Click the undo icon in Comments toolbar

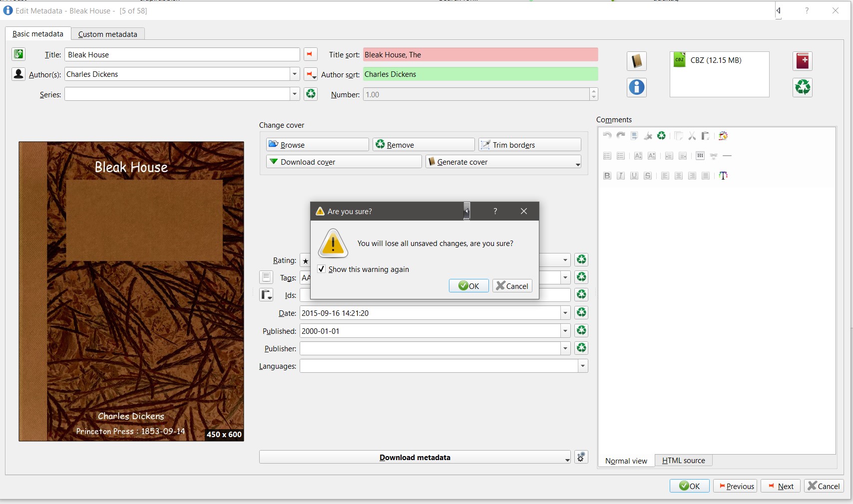pos(607,136)
